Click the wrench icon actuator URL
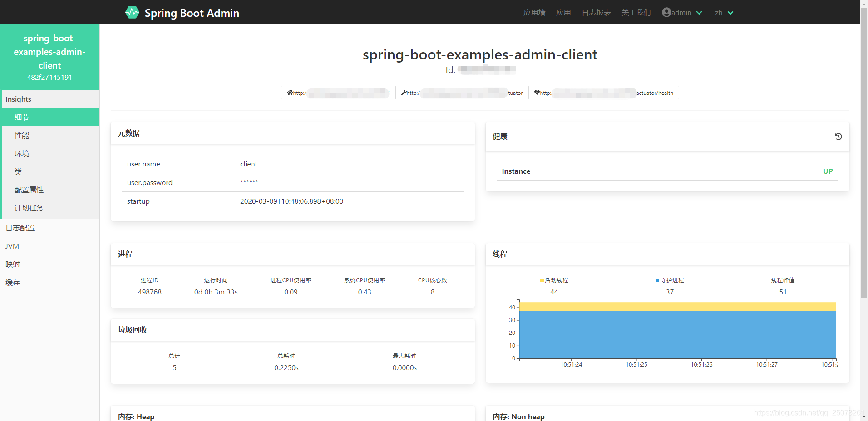This screenshot has height=421, width=868. [x=462, y=93]
